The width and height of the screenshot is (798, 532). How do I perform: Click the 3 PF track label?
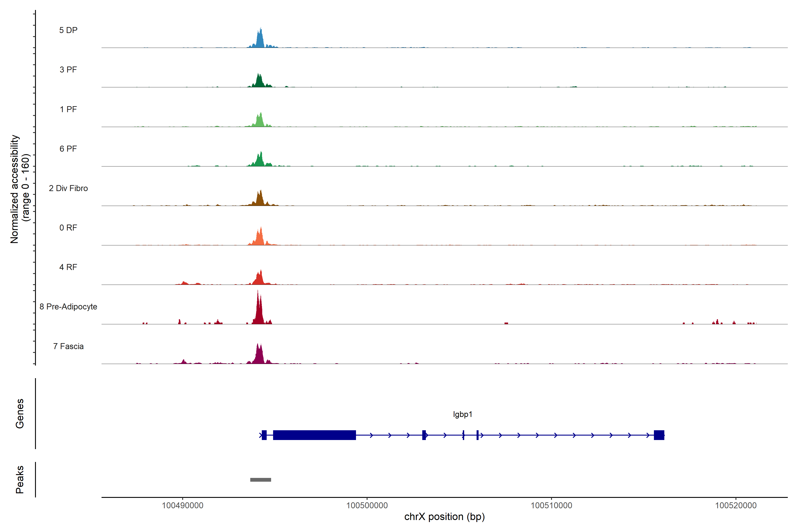coord(68,70)
